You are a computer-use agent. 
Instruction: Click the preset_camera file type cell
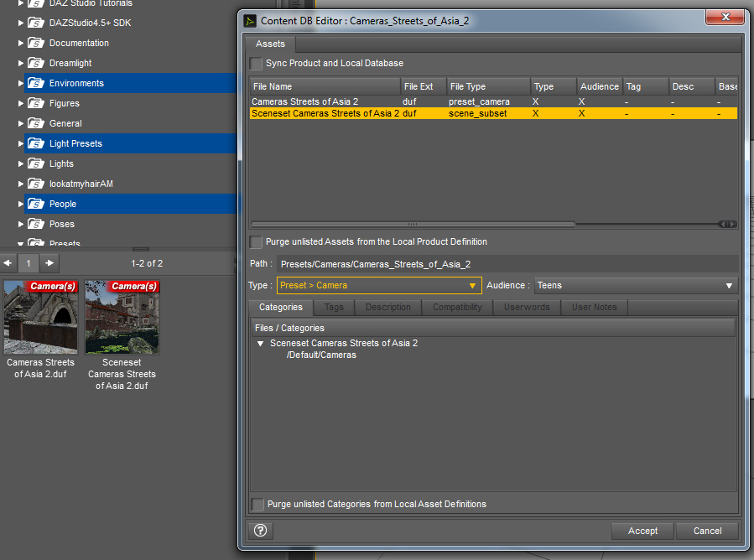click(x=479, y=101)
